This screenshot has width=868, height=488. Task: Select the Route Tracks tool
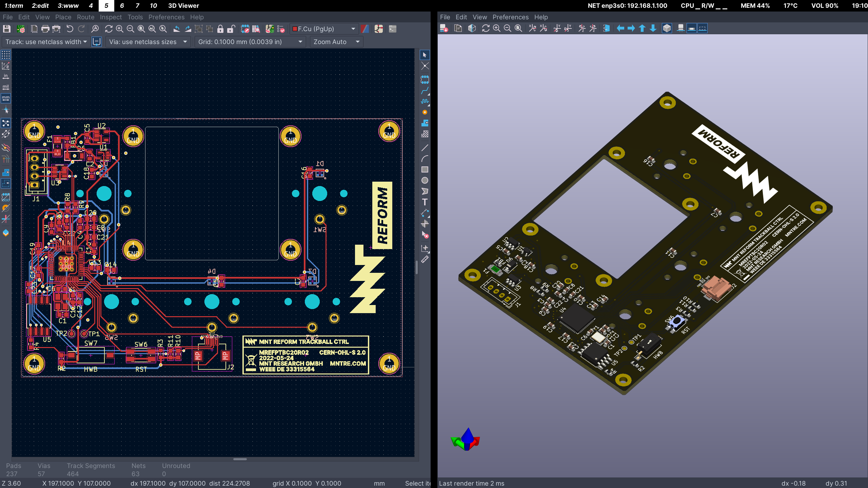click(x=425, y=91)
